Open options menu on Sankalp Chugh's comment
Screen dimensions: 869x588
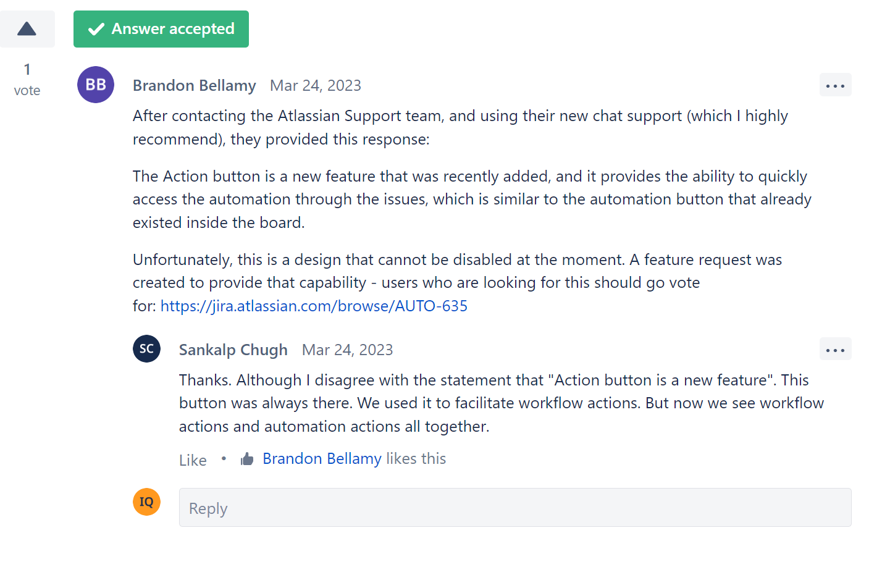(x=835, y=350)
